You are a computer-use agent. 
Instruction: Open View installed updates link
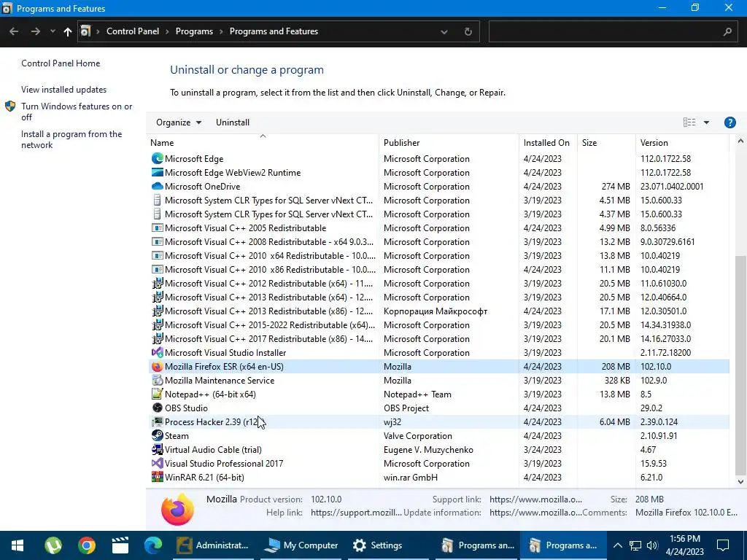[x=64, y=90]
